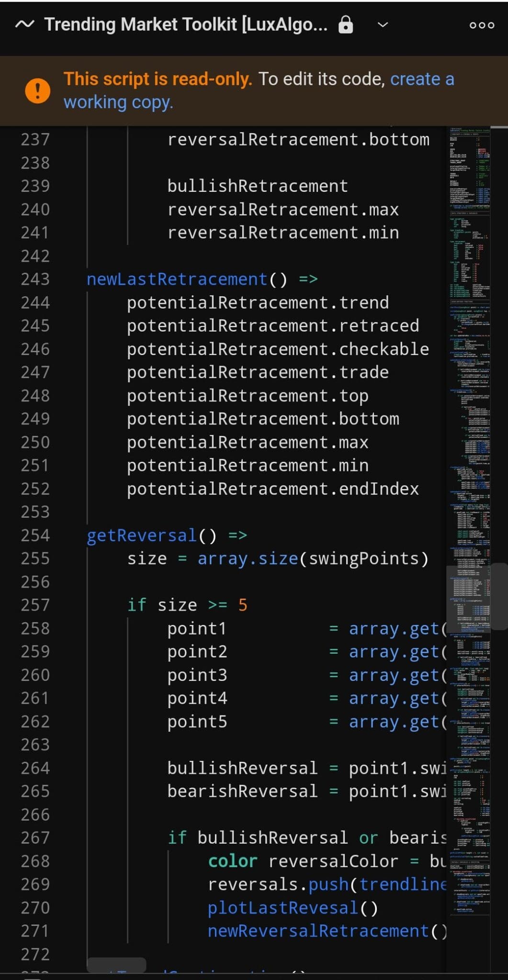Click the indicator line icon beside script title
Viewport: 508px width, 980px height.
coord(24,24)
